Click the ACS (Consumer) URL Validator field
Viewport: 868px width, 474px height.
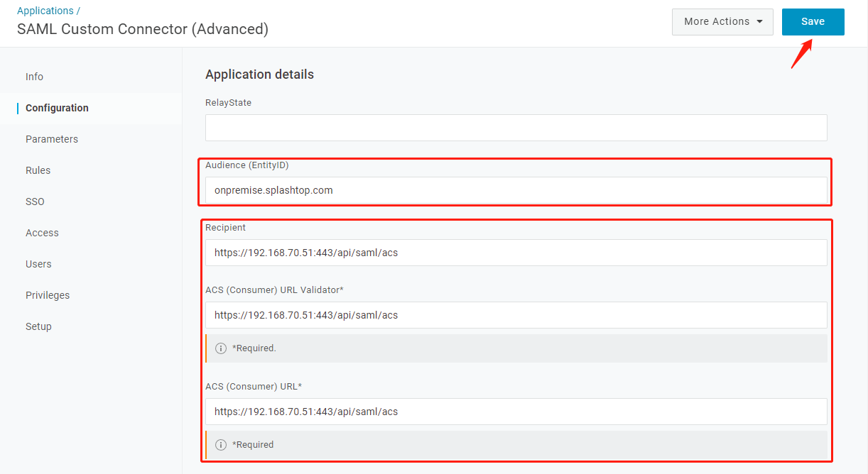click(x=516, y=315)
